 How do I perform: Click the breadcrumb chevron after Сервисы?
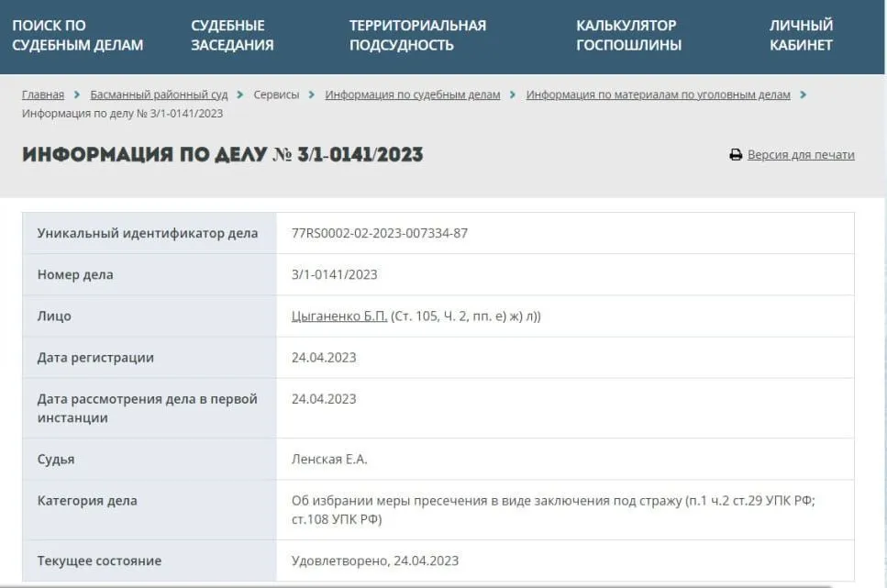[312, 94]
